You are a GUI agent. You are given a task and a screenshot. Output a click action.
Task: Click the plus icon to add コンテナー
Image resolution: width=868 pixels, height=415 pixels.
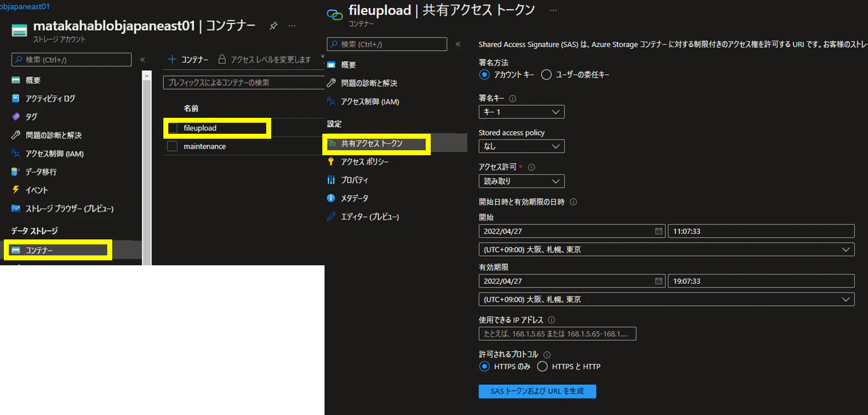172,59
